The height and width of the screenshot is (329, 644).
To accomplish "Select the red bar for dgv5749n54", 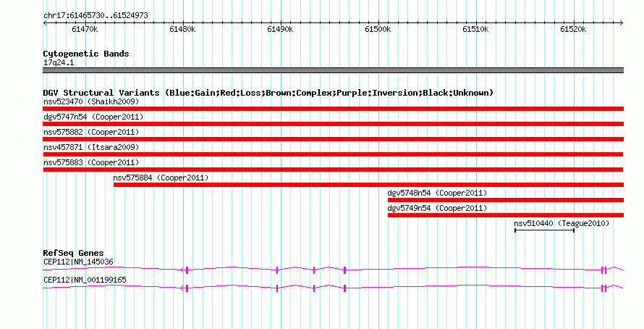I will click(x=506, y=215).
